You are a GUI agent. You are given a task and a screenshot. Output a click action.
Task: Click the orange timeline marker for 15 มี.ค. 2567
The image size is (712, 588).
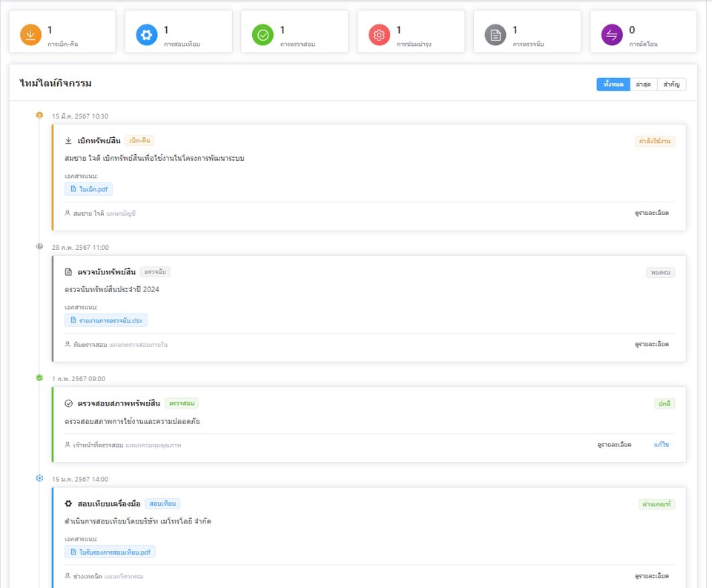(x=40, y=115)
